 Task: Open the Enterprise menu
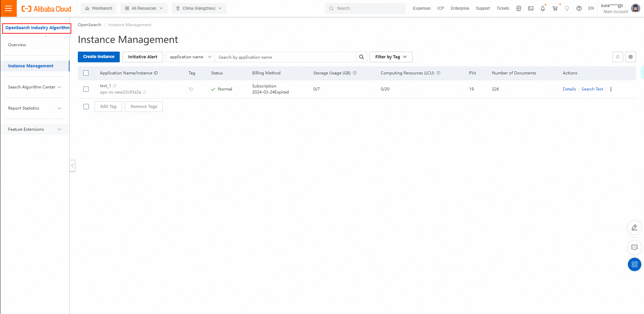[460, 8]
